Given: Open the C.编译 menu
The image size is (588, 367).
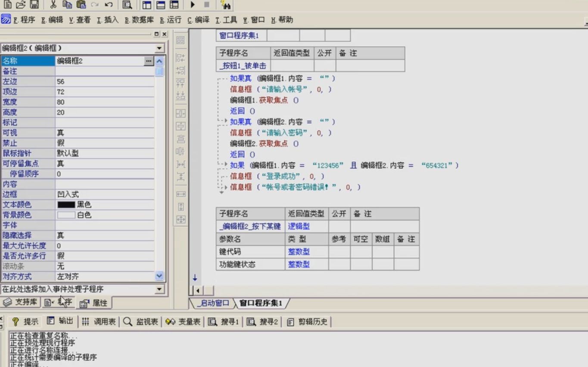Looking at the screenshot, I should pos(198,20).
